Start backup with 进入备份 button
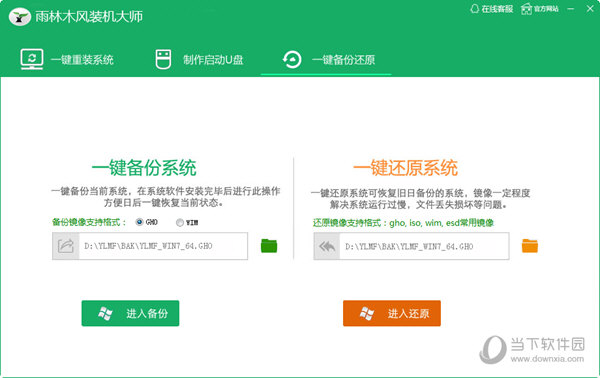Viewport: 600px width, 378px height. tap(130, 313)
